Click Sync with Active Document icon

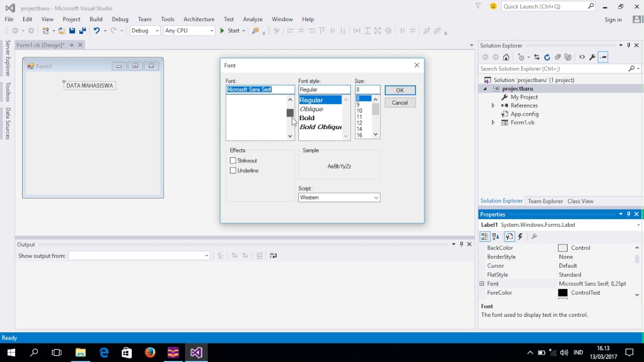tap(537, 57)
